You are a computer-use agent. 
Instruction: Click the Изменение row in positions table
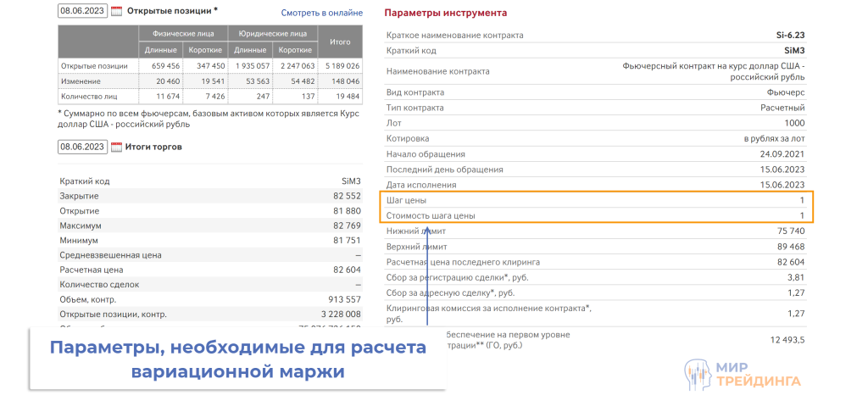click(81, 81)
